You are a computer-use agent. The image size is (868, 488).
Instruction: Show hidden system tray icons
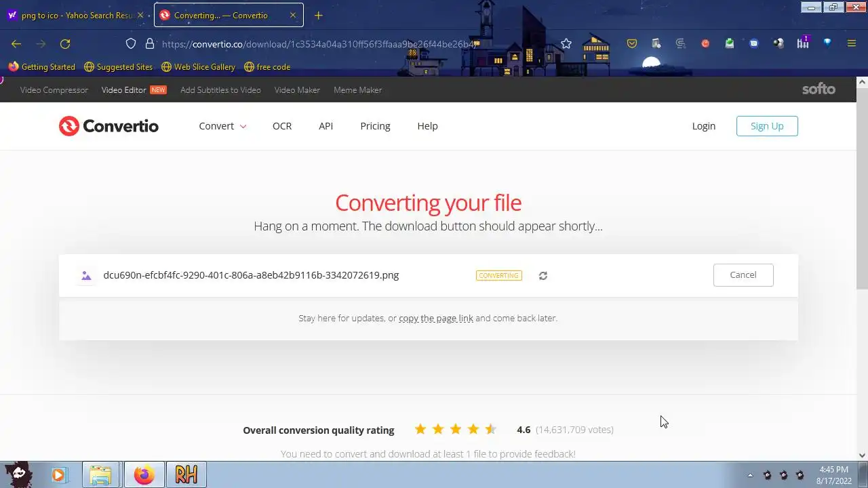750,474
